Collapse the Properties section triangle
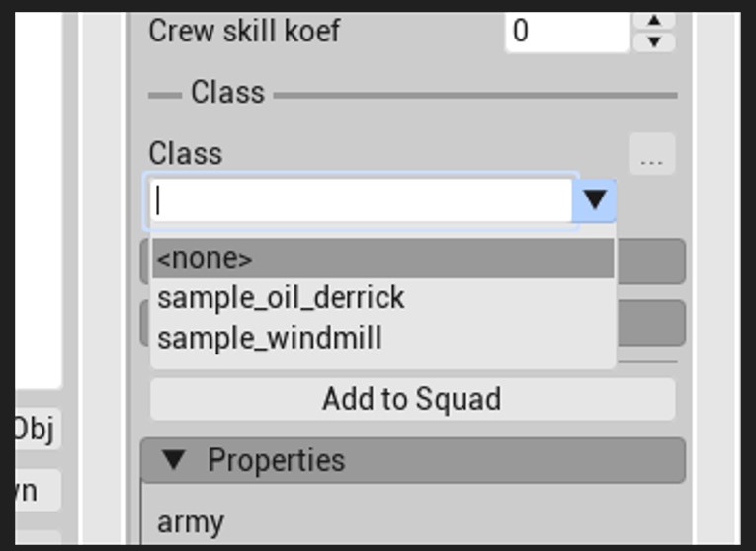Screen dimensions: 756x551 (174, 459)
